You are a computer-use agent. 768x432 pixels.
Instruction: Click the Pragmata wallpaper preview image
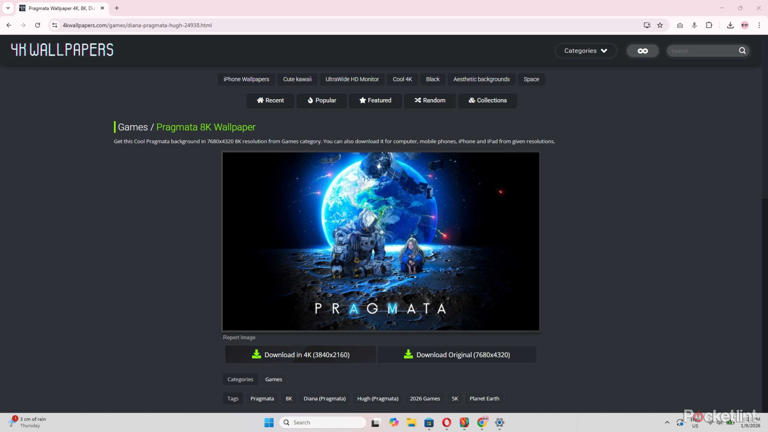tap(380, 241)
